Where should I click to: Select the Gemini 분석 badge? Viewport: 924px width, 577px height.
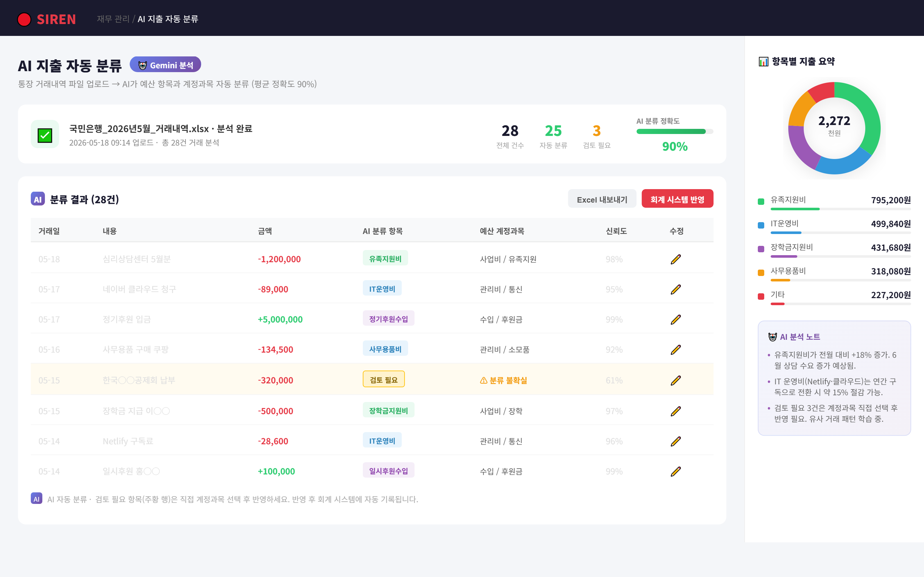165,65
